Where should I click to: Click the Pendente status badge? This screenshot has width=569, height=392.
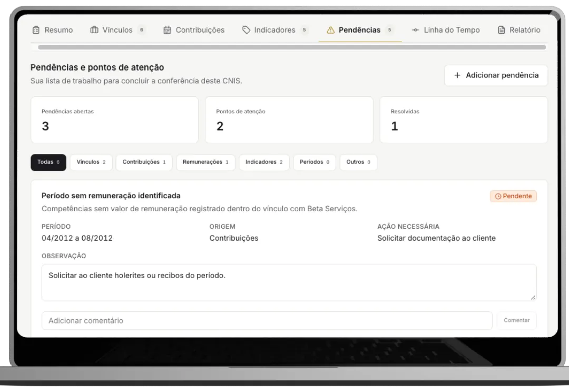(513, 196)
